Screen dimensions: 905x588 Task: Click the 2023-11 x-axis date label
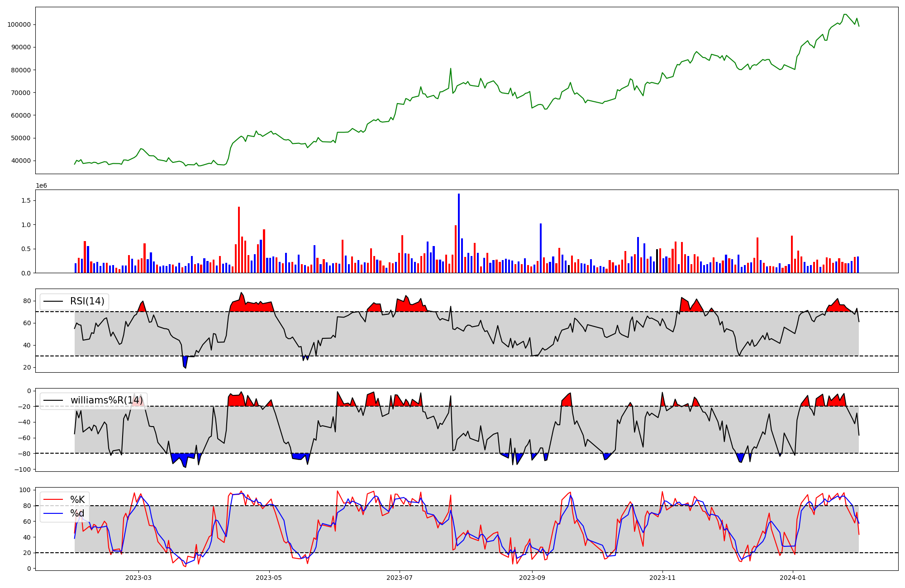[662, 578]
